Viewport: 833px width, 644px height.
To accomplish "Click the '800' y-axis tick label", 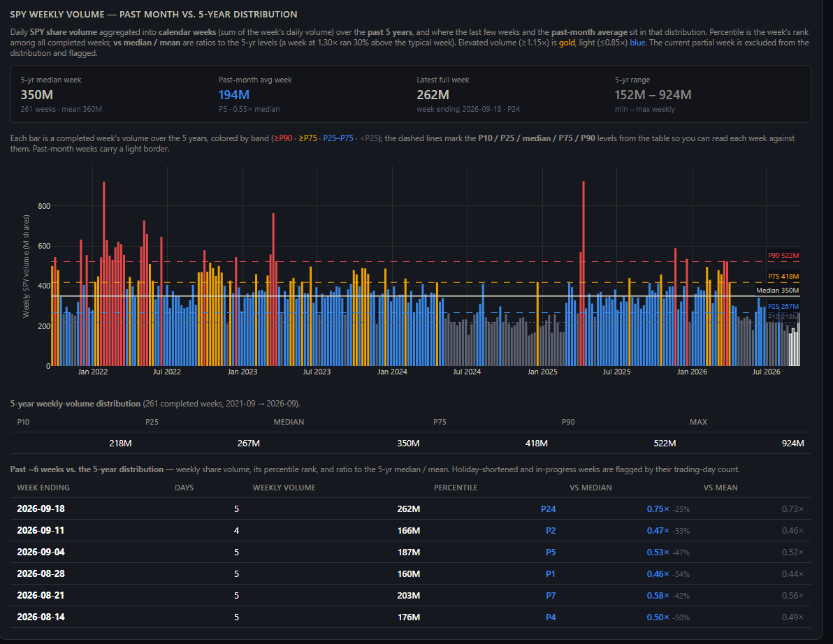I will [x=44, y=206].
